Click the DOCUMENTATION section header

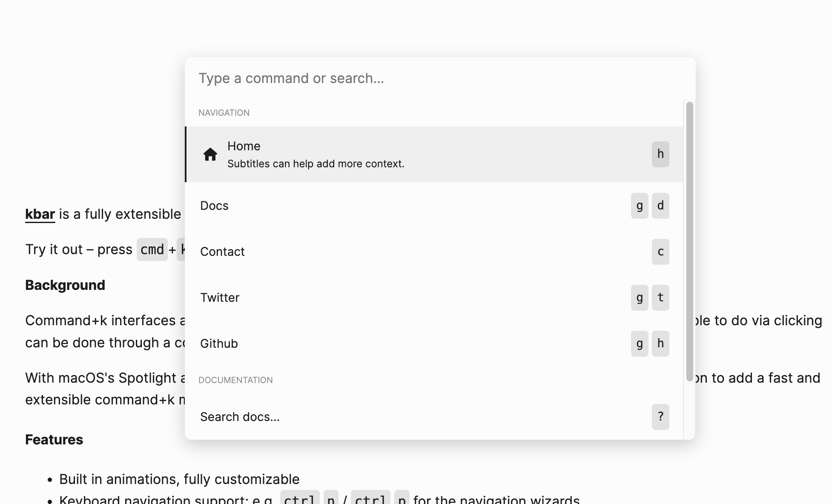(235, 380)
